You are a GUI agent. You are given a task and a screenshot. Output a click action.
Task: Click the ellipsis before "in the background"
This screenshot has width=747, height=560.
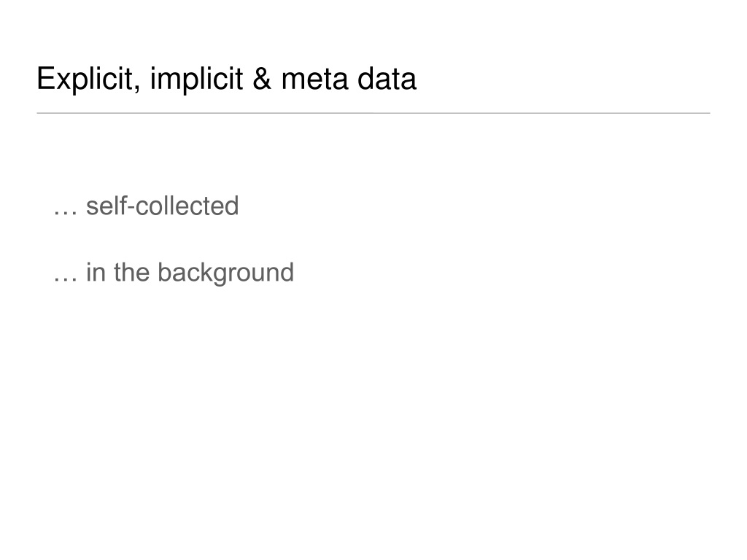(65, 280)
